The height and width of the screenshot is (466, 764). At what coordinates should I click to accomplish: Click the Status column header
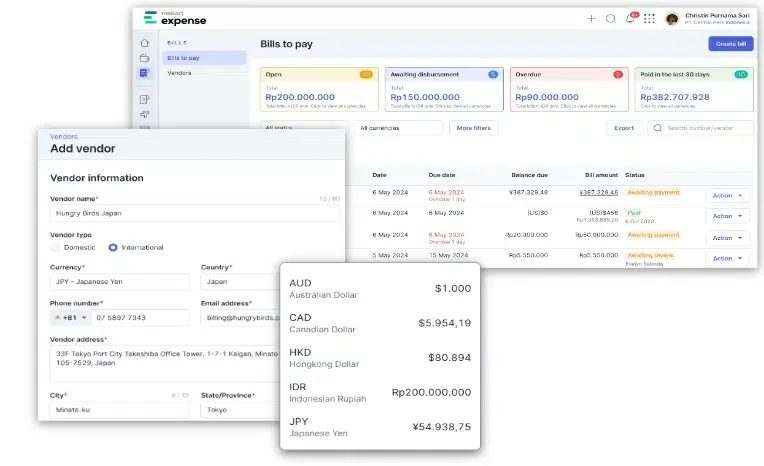[x=635, y=175]
